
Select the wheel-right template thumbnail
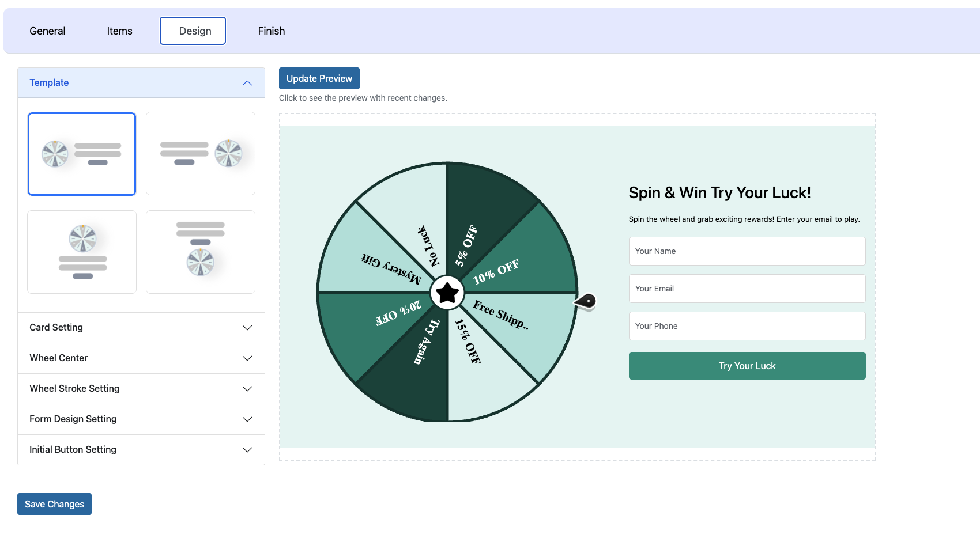(200, 154)
